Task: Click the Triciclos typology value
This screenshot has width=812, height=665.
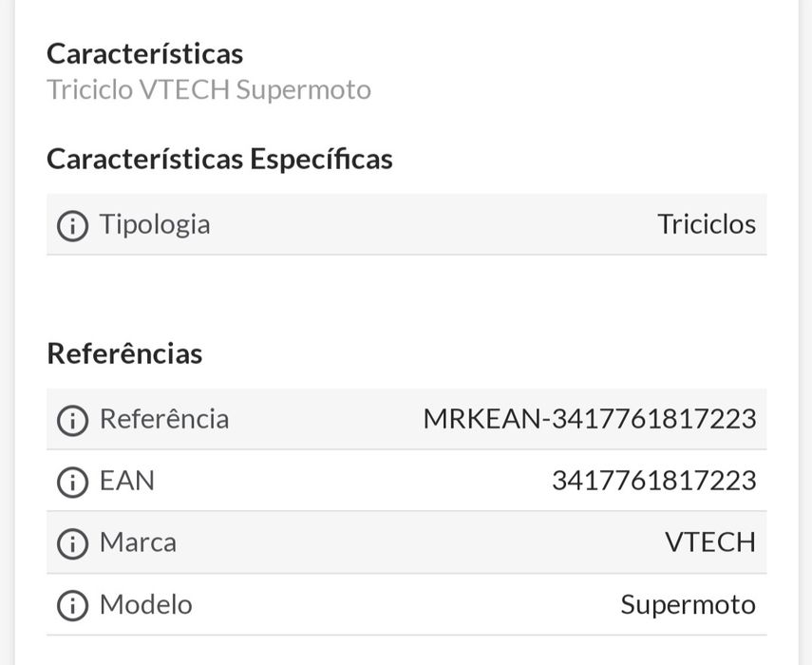Action: (x=707, y=224)
